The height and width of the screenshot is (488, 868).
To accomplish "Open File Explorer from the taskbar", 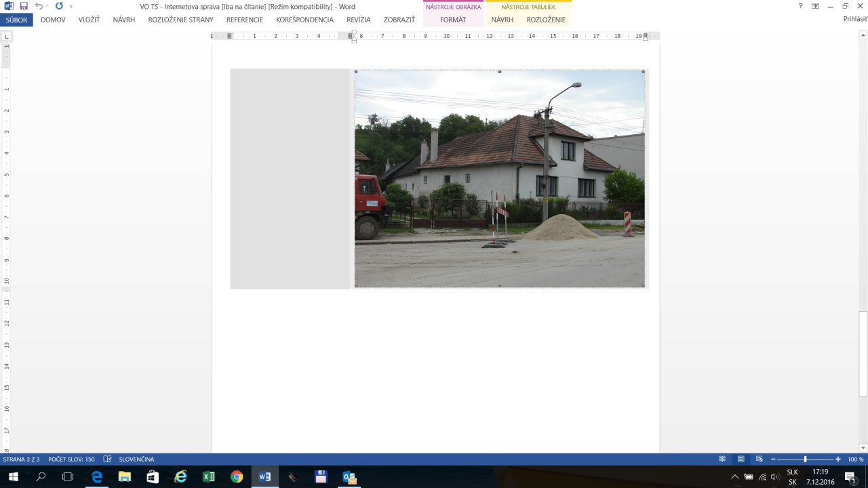I will (x=124, y=477).
